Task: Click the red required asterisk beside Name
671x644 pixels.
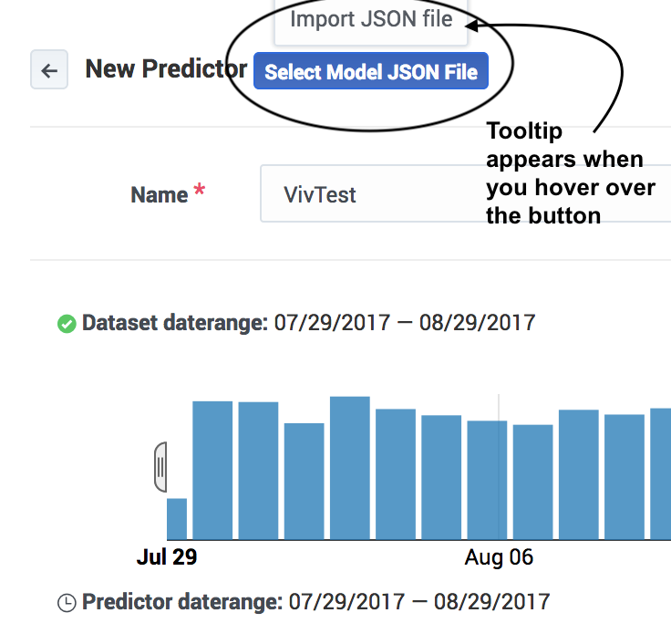Action: pyautogui.click(x=199, y=192)
